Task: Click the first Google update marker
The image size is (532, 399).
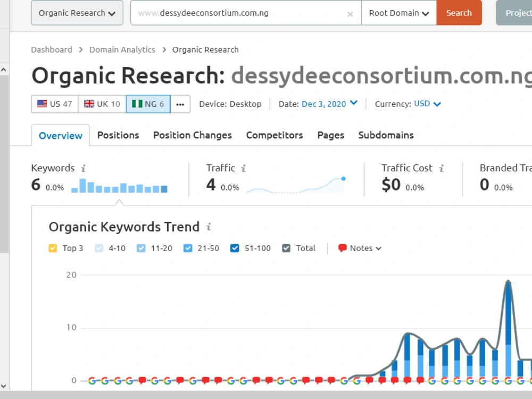Action: [x=92, y=381]
